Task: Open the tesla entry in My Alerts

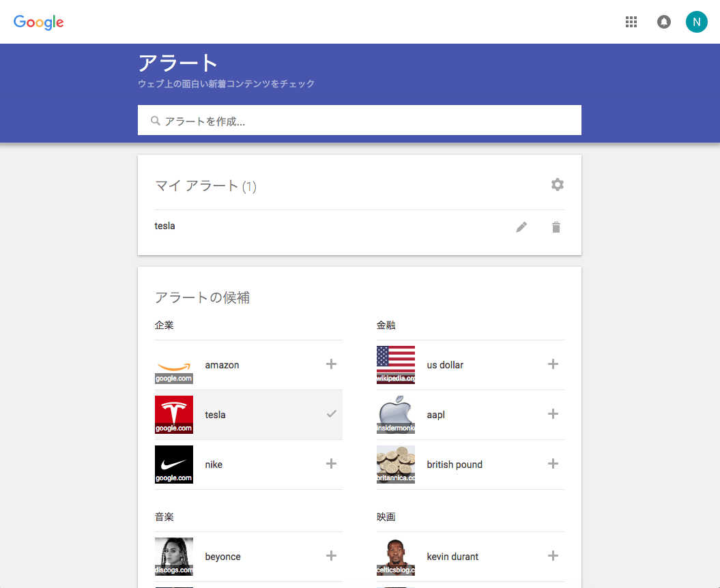Action: [164, 226]
